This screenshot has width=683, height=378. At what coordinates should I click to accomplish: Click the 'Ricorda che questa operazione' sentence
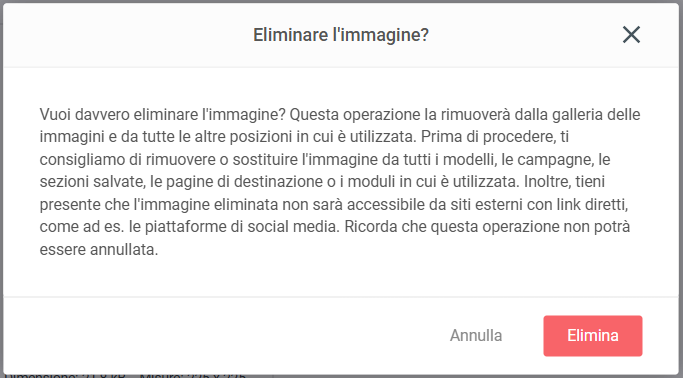click(451, 227)
